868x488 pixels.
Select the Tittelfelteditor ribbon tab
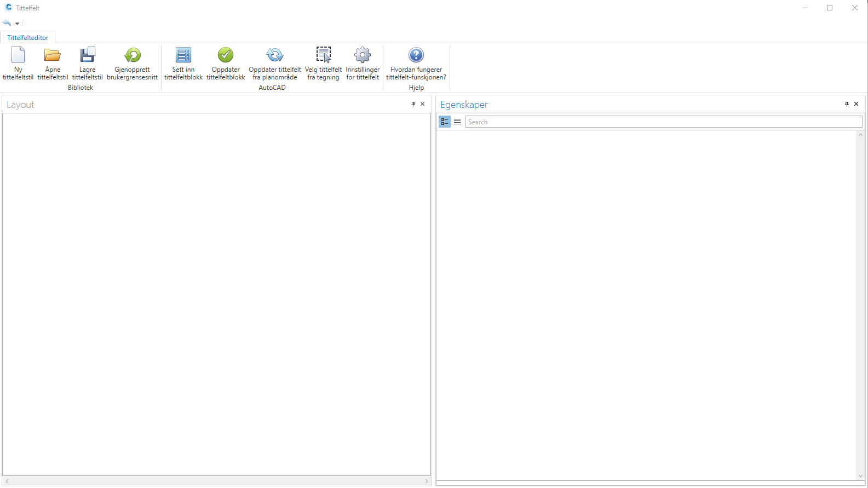pyautogui.click(x=28, y=38)
